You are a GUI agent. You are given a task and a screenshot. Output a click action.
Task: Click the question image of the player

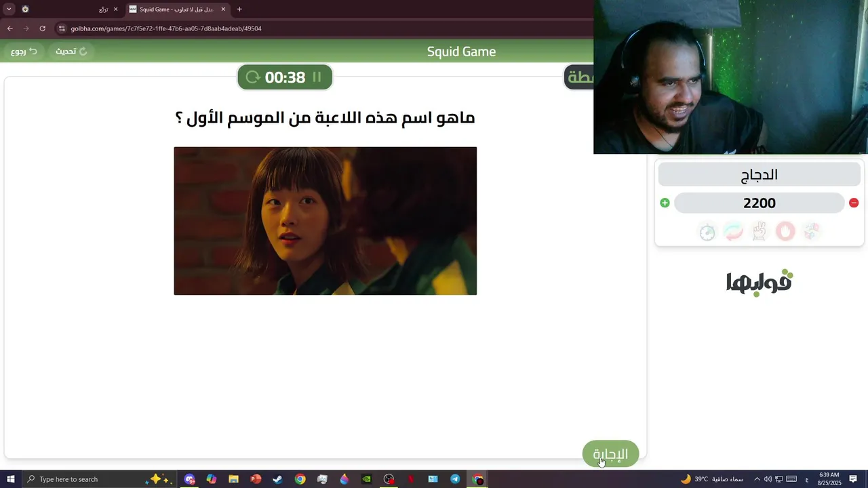(x=325, y=221)
